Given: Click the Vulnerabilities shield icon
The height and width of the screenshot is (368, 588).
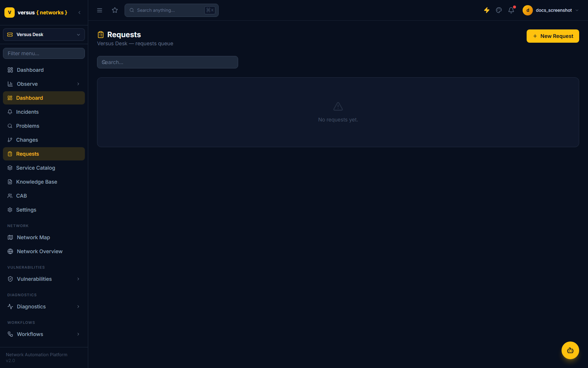Looking at the screenshot, I should click(10, 279).
